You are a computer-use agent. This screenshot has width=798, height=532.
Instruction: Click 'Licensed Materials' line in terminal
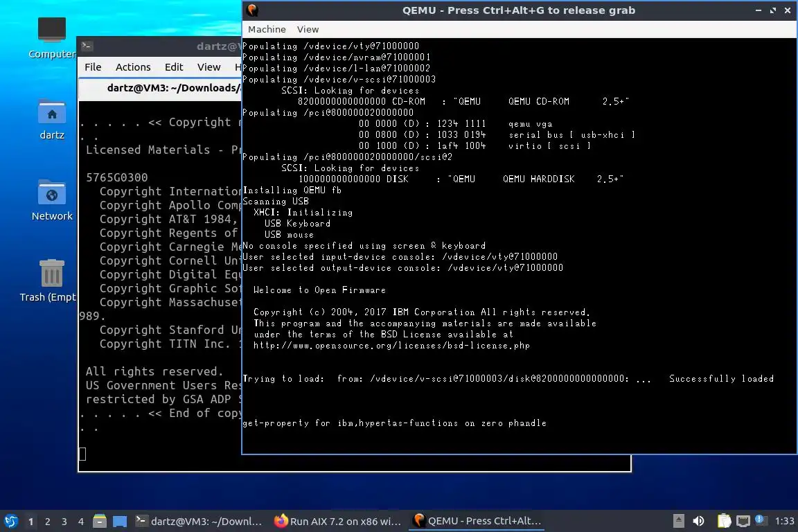click(163, 150)
